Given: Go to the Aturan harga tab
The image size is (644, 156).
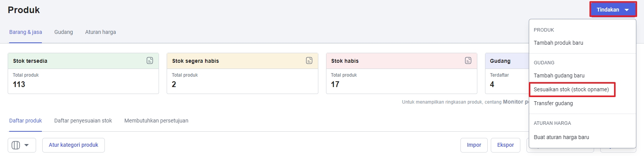Looking at the screenshot, I should coord(101,32).
